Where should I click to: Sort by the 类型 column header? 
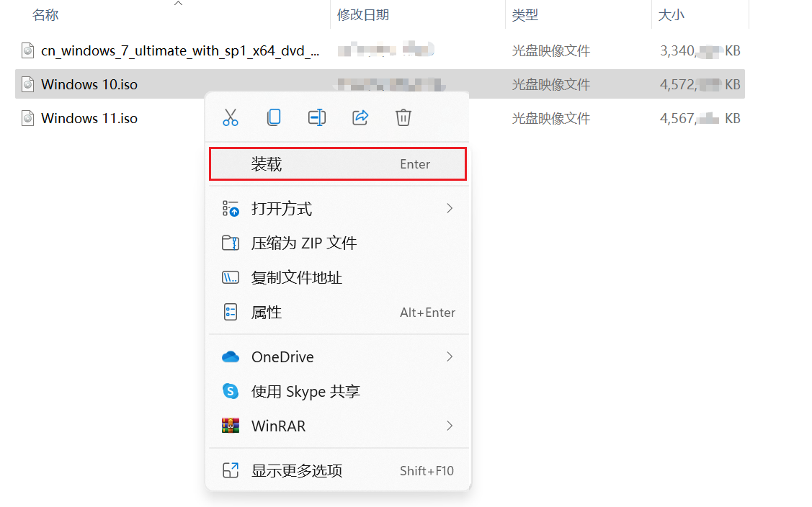point(525,15)
